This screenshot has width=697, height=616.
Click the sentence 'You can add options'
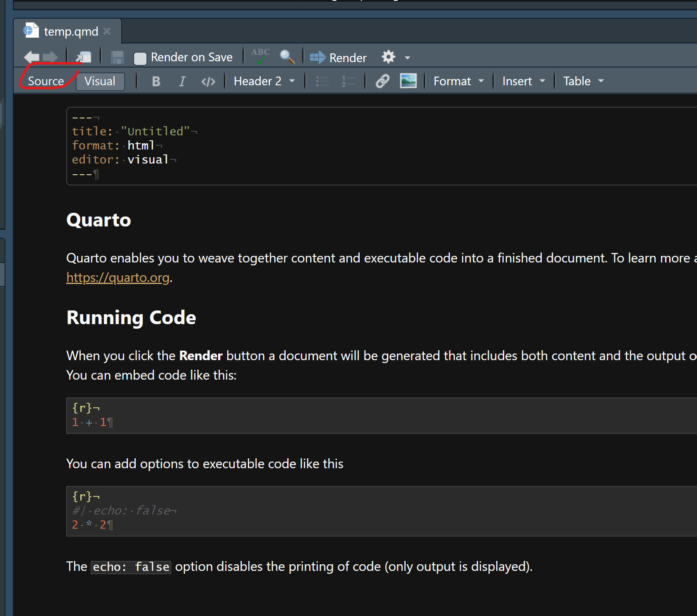[x=205, y=464]
